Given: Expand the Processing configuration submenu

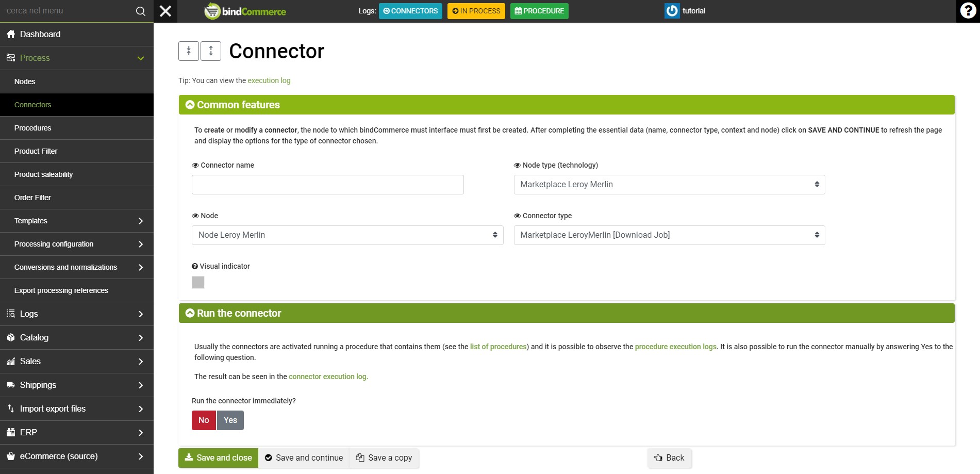Looking at the screenshot, I should click(x=141, y=244).
